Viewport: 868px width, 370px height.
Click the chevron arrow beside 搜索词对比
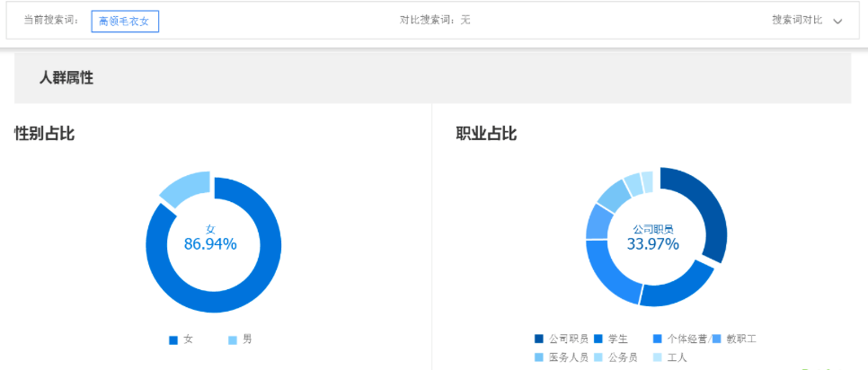837,21
